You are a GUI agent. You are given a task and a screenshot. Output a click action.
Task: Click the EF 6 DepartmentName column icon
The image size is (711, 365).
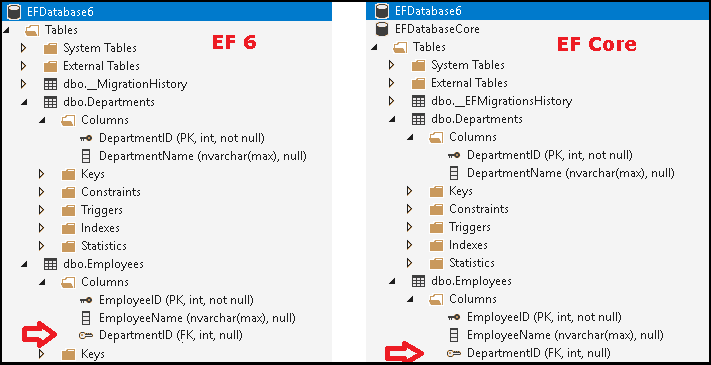(86, 156)
